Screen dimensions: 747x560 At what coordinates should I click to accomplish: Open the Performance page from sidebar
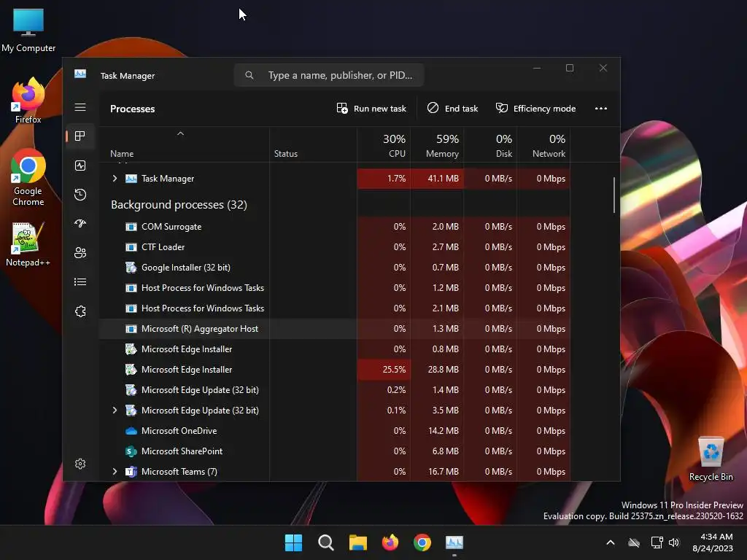tap(80, 166)
